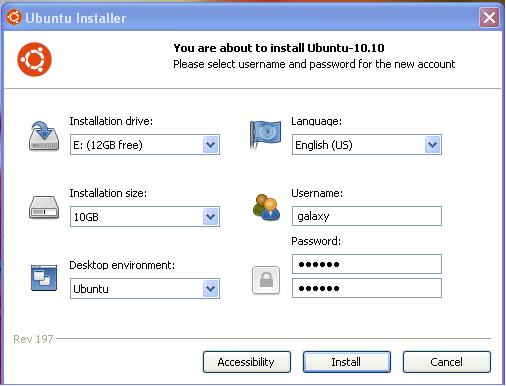
Task: Click the desktop environment windows icon
Action: 44,278
